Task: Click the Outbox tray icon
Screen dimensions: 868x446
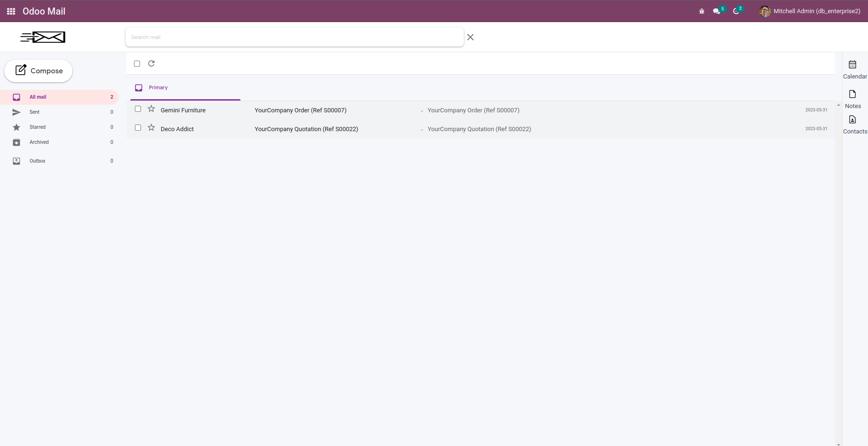Action: point(16,161)
